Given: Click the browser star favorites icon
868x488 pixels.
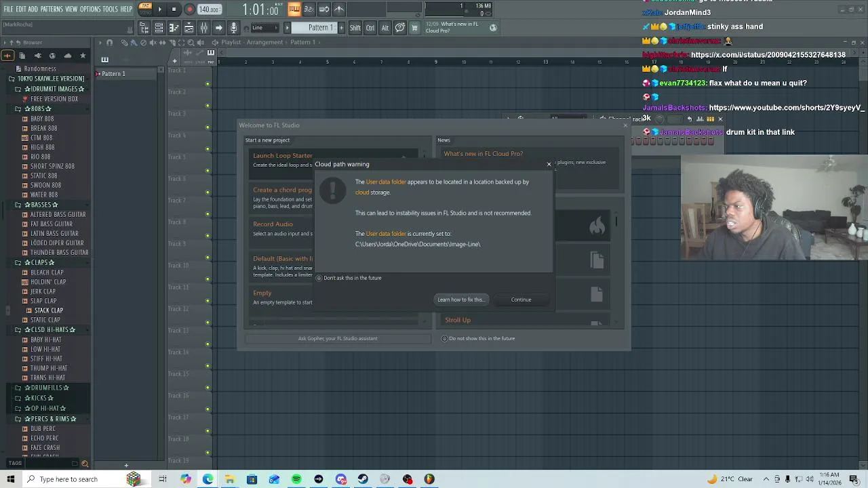Looking at the screenshot, I should pyautogui.click(x=83, y=56).
